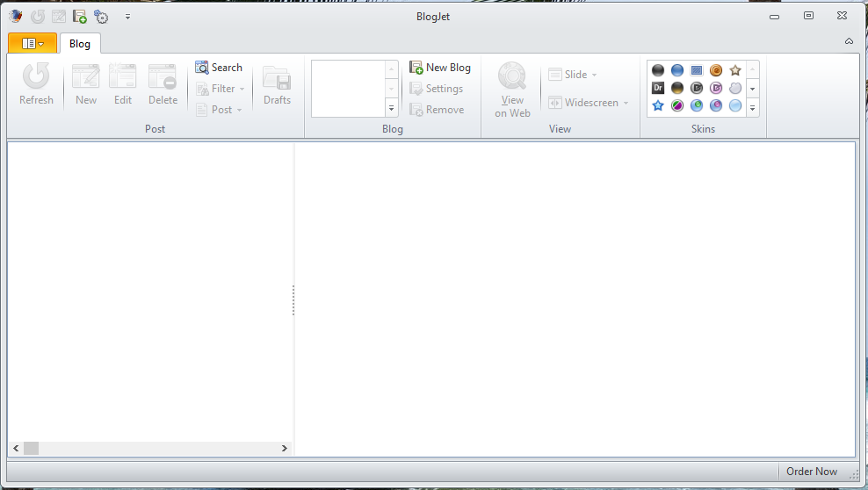868x490 pixels.
Task: Select the blue star skin
Action: click(x=658, y=105)
